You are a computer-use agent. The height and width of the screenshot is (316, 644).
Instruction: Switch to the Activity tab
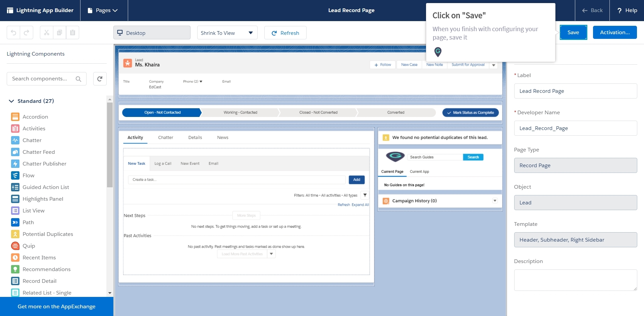135,137
